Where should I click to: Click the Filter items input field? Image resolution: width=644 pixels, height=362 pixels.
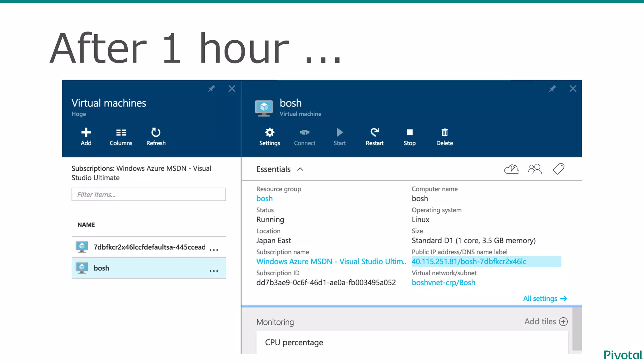148,195
